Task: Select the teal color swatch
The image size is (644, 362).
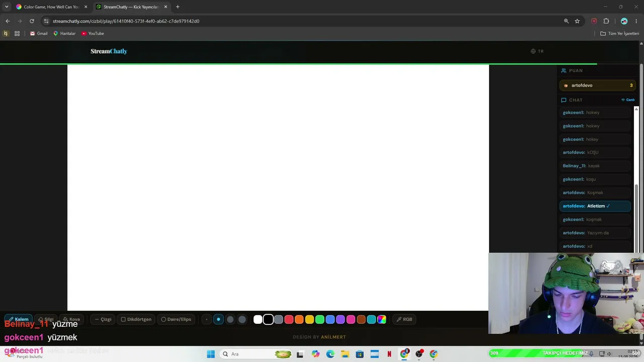Action: tap(371, 319)
